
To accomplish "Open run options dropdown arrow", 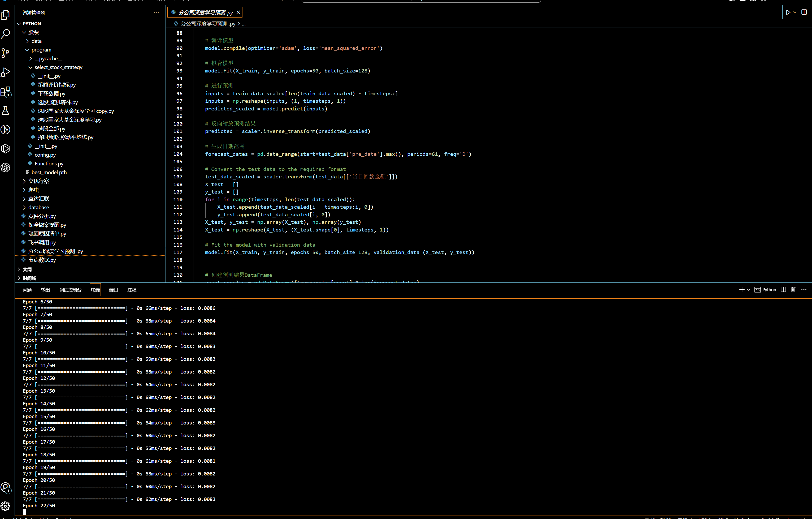I will coord(795,12).
